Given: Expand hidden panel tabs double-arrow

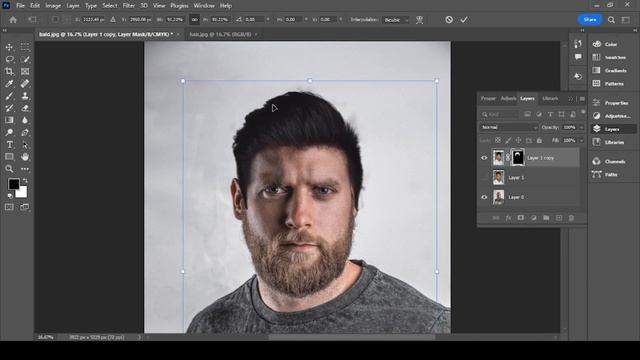Looking at the screenshot, I should [571, 99].
